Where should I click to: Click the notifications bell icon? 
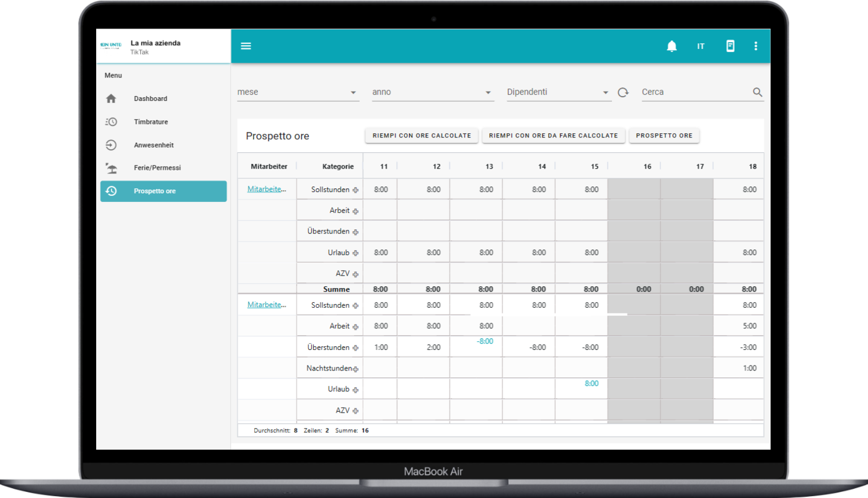671,46
